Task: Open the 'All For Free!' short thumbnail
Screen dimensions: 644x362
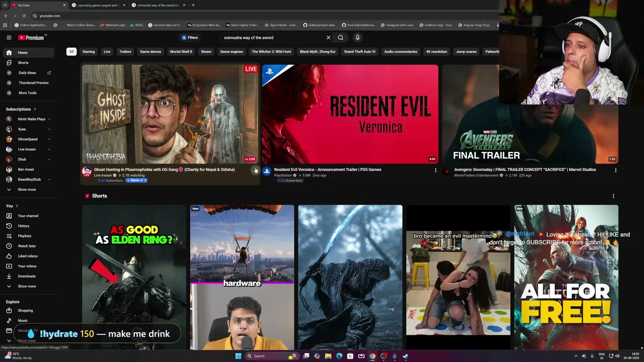Action: pyautogui.click(x=567, y=277)
